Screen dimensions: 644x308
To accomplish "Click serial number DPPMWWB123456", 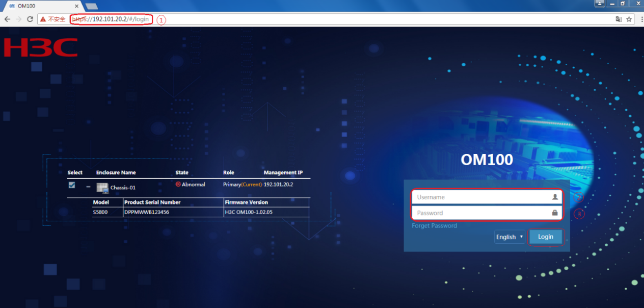I will point(147,212).
